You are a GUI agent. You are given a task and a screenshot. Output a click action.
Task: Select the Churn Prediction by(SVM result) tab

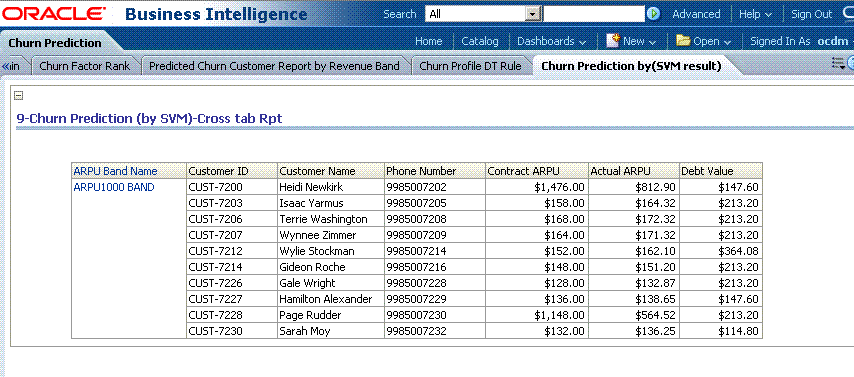tap(631, 66)
